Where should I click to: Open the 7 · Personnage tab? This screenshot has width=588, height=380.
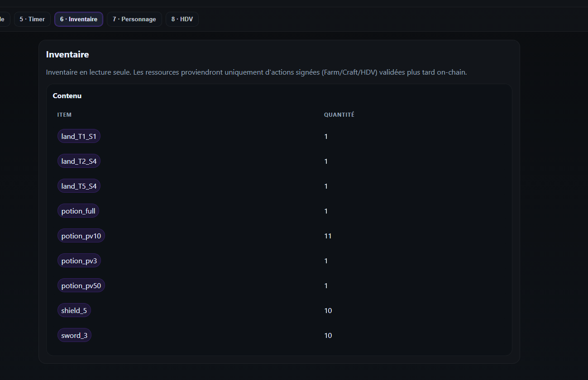tap(134, 19)
